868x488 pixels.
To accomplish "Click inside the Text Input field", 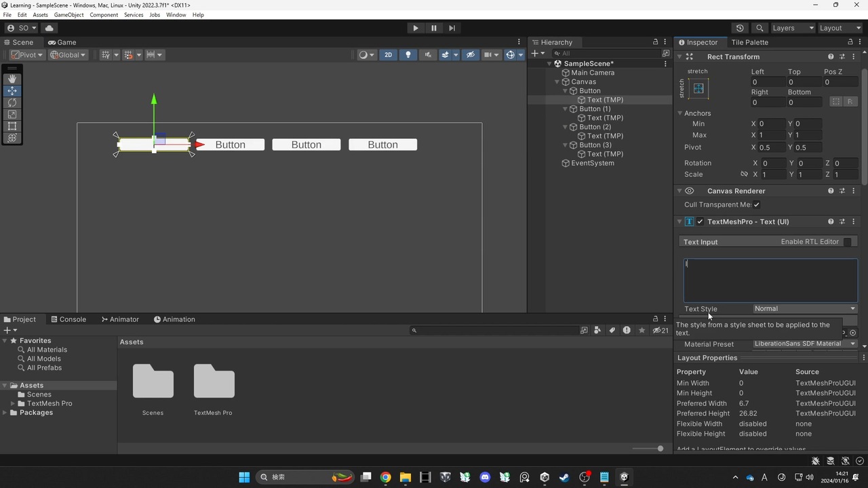I will point(770,279).
